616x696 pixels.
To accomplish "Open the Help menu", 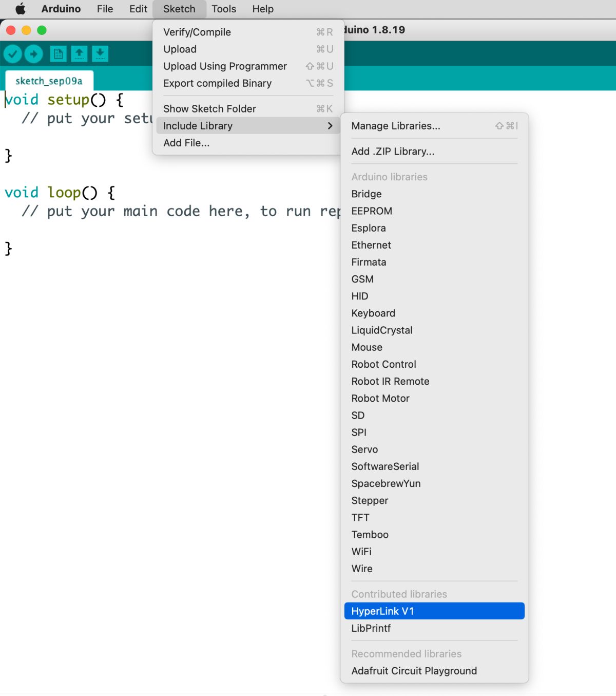I will click(x=263, y=9).
